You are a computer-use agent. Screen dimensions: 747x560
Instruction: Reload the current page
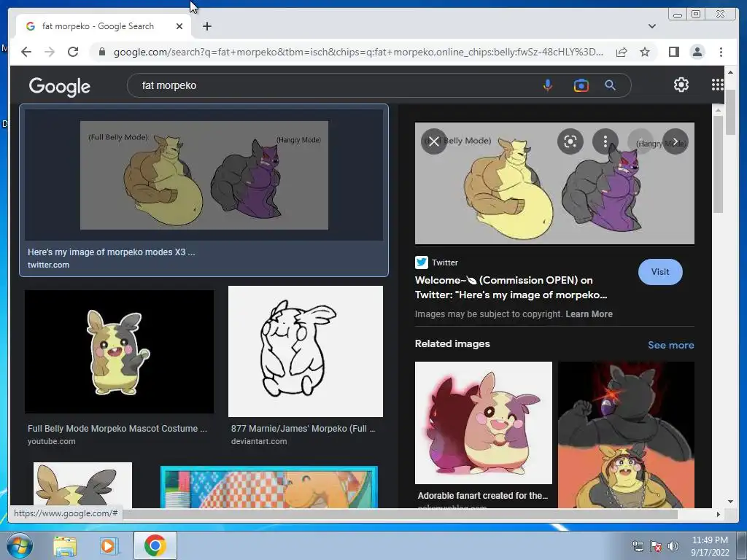[x=73, y=52]
